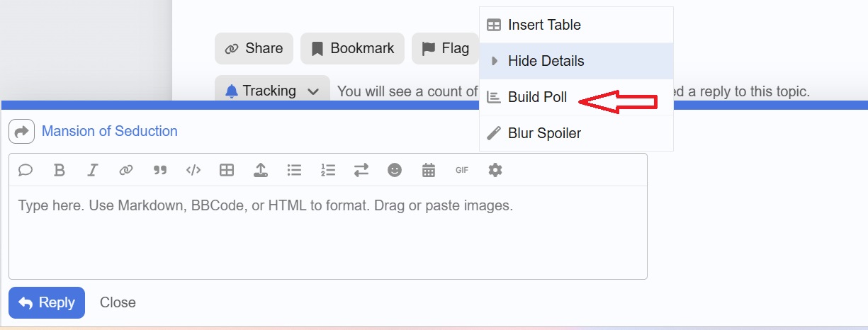Viewport: 868px width, 330px height.
Task: Add a blockquote with the quote icon
Action: click(x=159, y=170)
